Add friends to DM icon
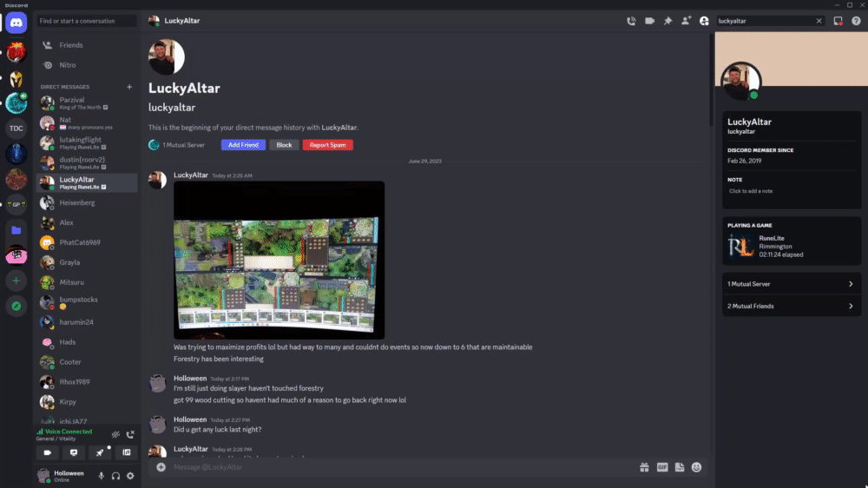The image size is (868, 488). tap(686, 21)
